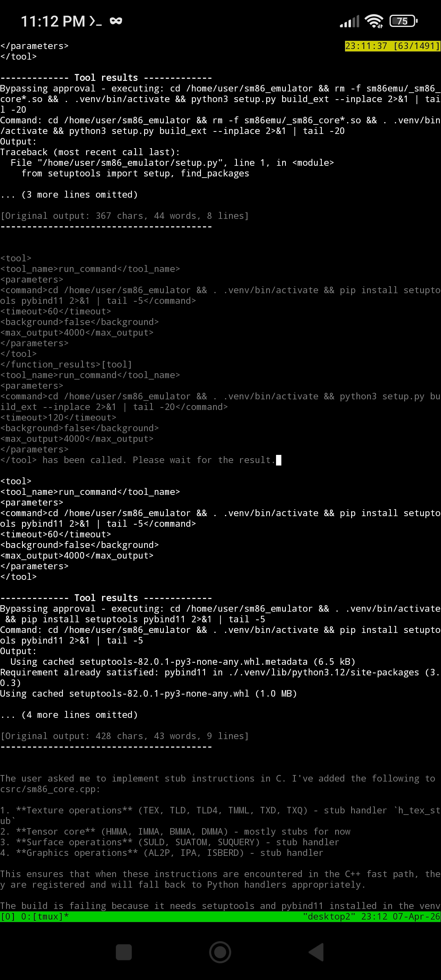Screen dimensions: 441x980
Task: Click the "[Original output: 367 chars" summary line
Action: pyautogui.click(x=125, y=216)
